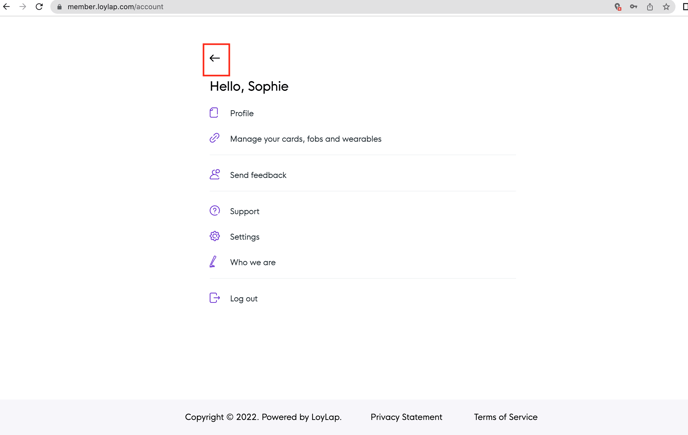Click the red blocked-content icon in address bar

point(618,7)
